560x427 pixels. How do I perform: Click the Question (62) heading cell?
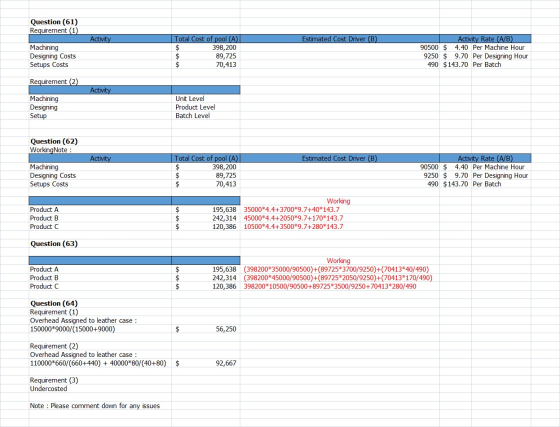coord(100,141)
